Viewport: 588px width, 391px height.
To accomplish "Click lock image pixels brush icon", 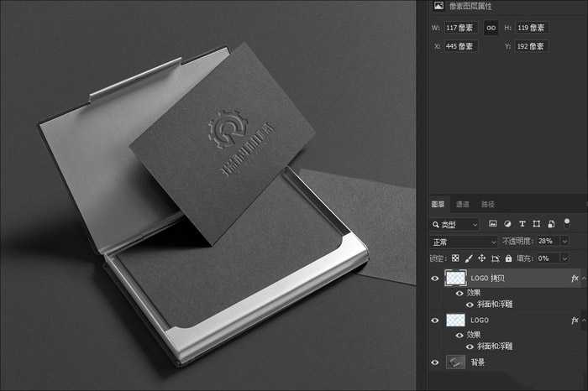I will pyautogui.click(x=469, y=258).
